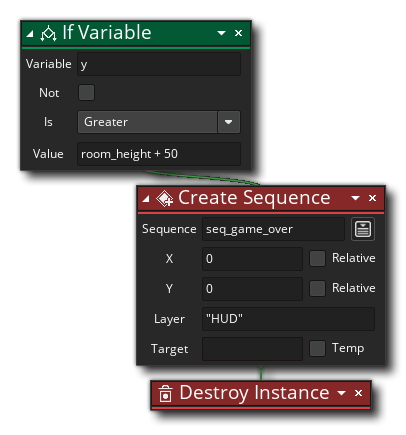Remove the If Variable action
This screenshot has width=406, height=435.
(x=238, y=33)
